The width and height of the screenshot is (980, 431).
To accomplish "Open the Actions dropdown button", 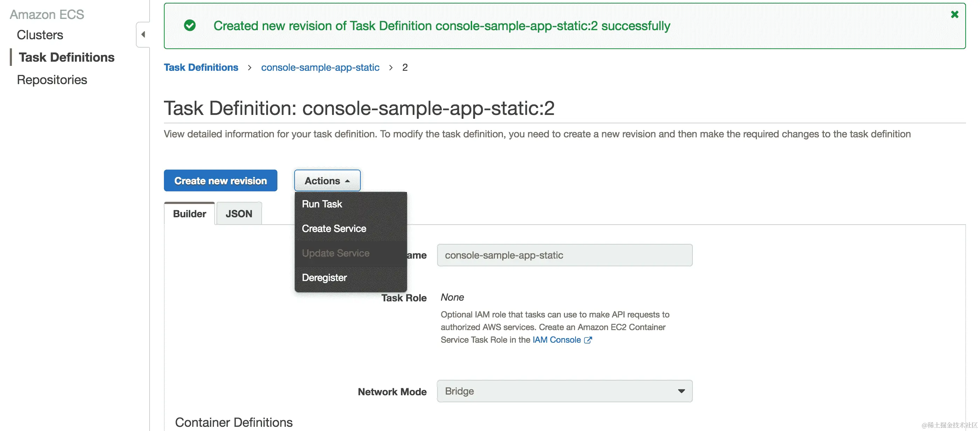I will (327, 180).
